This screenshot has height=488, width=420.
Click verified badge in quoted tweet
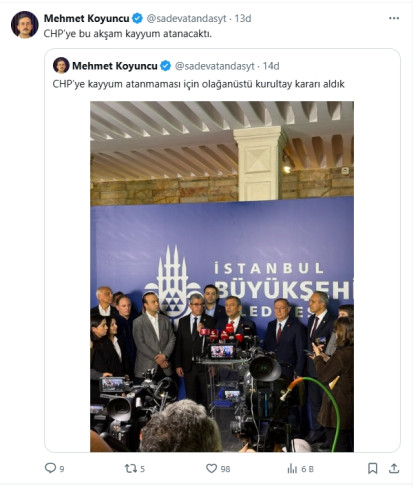pyautogui.click(x=166, y=66)
